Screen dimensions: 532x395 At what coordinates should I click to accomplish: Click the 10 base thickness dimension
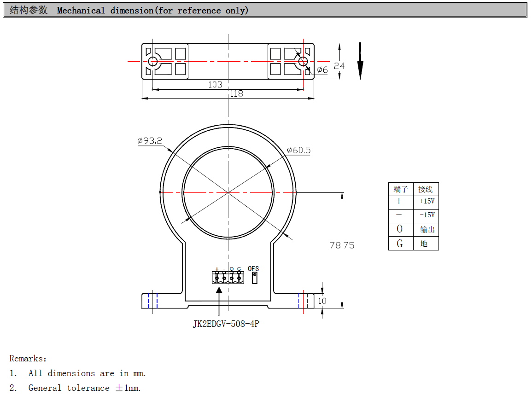(322, 301)
